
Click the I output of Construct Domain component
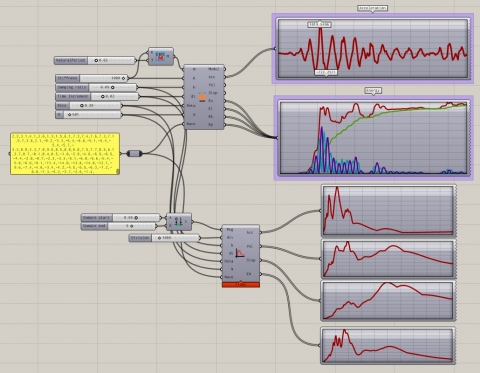click(186, 222)
